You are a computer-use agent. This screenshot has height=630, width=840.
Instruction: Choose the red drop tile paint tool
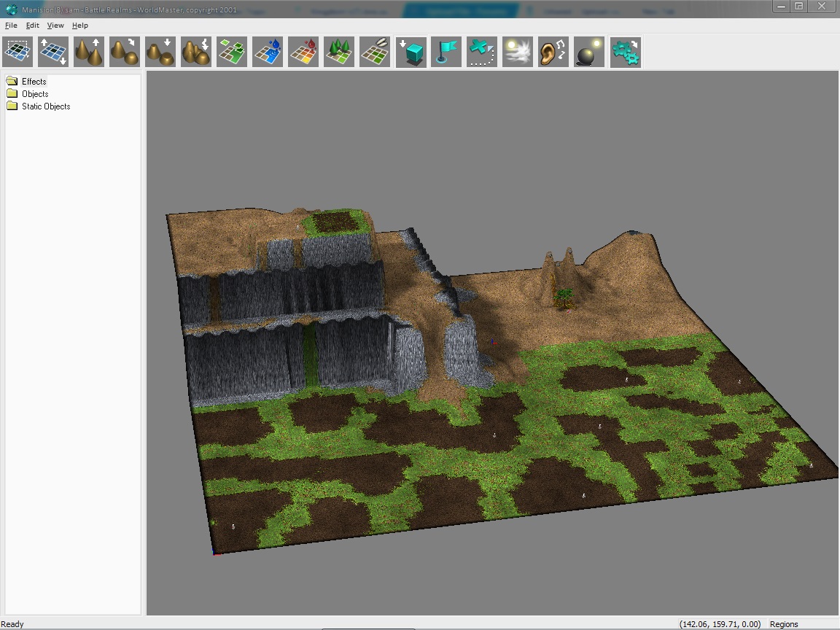pos(303,52)
